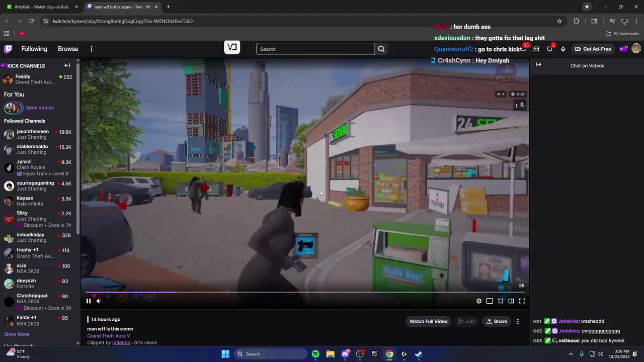Viewport: 644px width, 362px height.
Task: Show hidden system tray icons
Action: tap(571, 354)
